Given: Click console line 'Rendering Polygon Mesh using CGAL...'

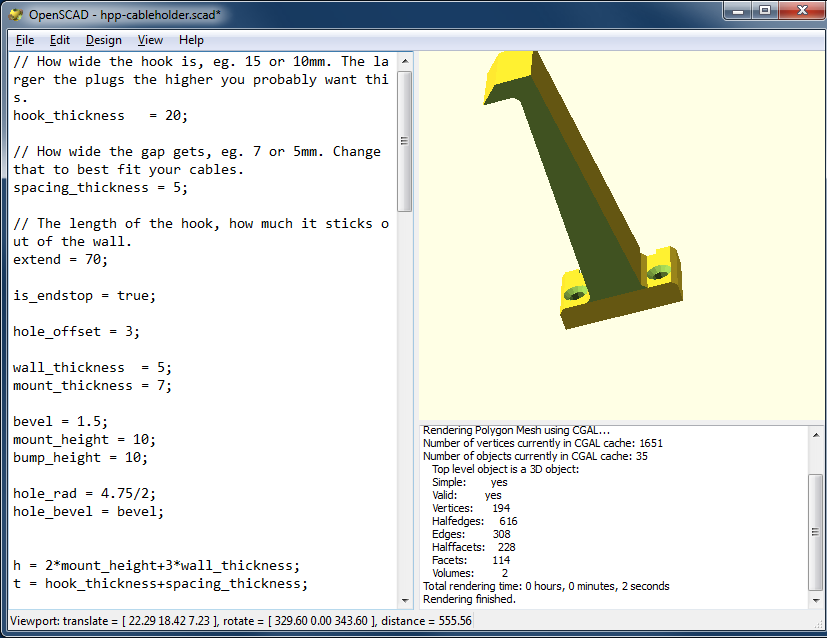Looking at the screenshot, I should 516,430.
